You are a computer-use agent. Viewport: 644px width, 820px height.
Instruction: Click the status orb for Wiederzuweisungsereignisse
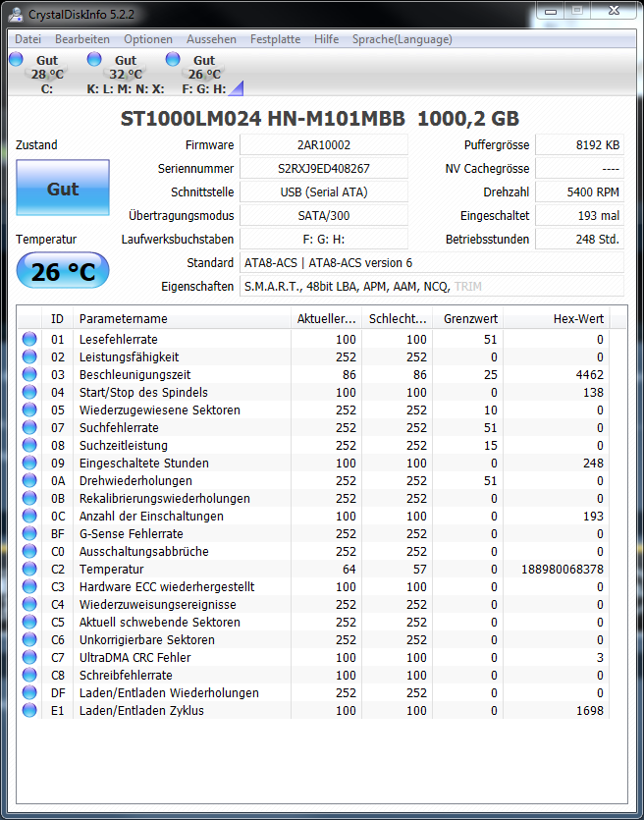(x=29, y=604)
